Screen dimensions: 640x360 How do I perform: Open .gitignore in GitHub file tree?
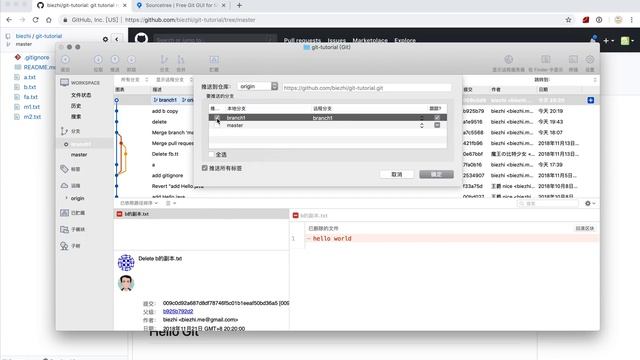tap(37, 58)
